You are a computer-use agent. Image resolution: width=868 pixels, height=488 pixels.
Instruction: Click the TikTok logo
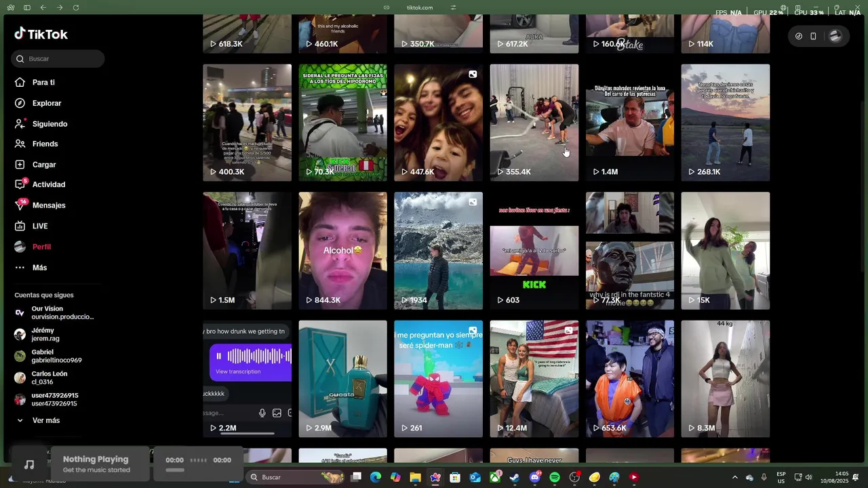[41, 34]
